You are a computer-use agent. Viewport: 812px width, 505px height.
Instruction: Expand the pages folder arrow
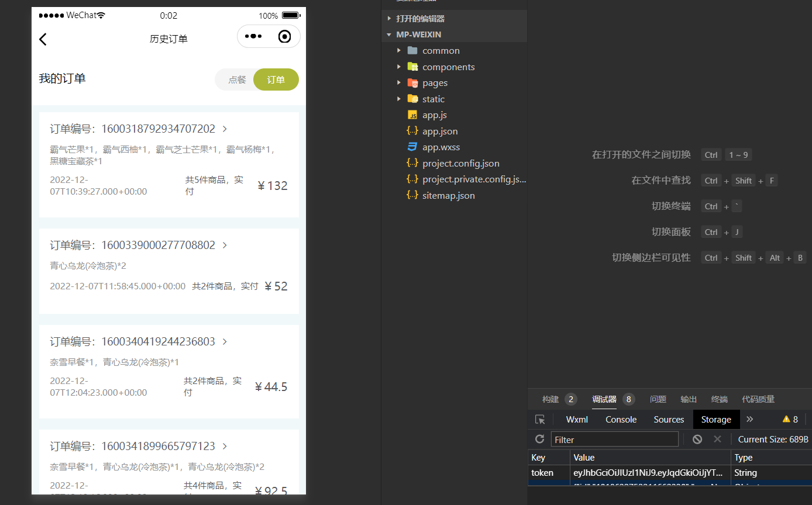(399, 82)
